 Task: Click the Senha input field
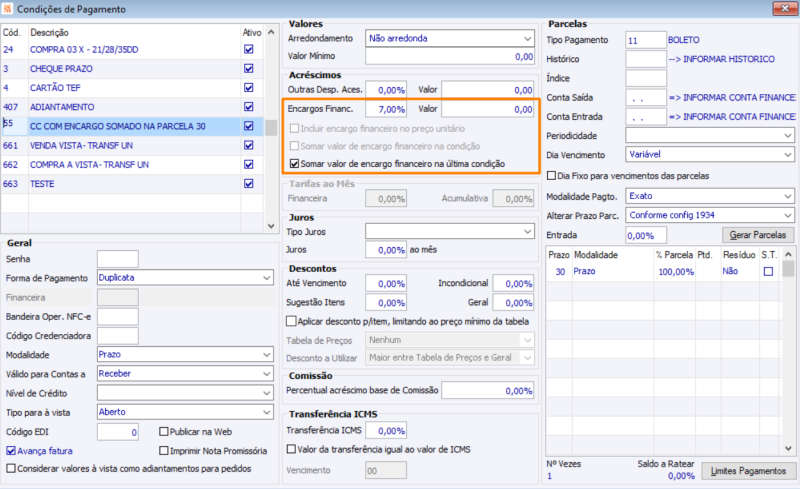(x=117, y=259)
